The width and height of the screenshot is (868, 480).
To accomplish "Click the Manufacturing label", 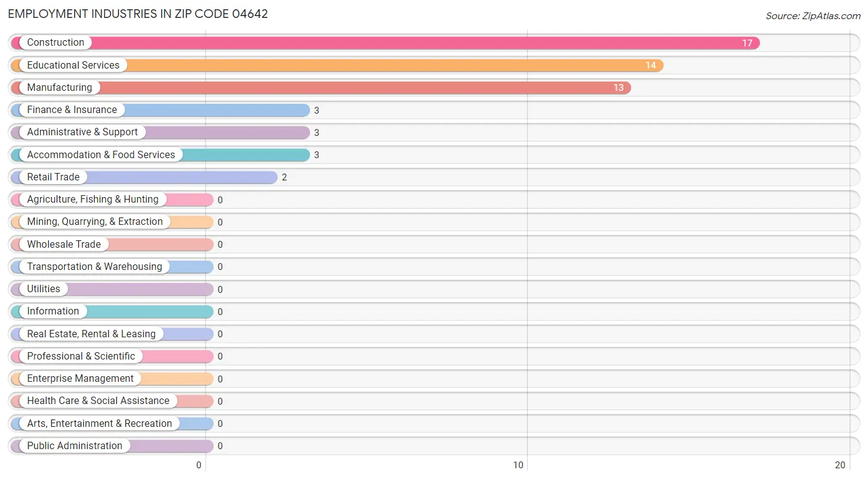I will tap(59, 88).
